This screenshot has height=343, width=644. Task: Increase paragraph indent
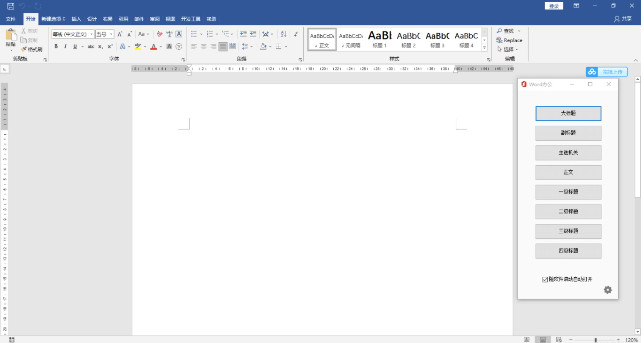click(x=253, y=34)
